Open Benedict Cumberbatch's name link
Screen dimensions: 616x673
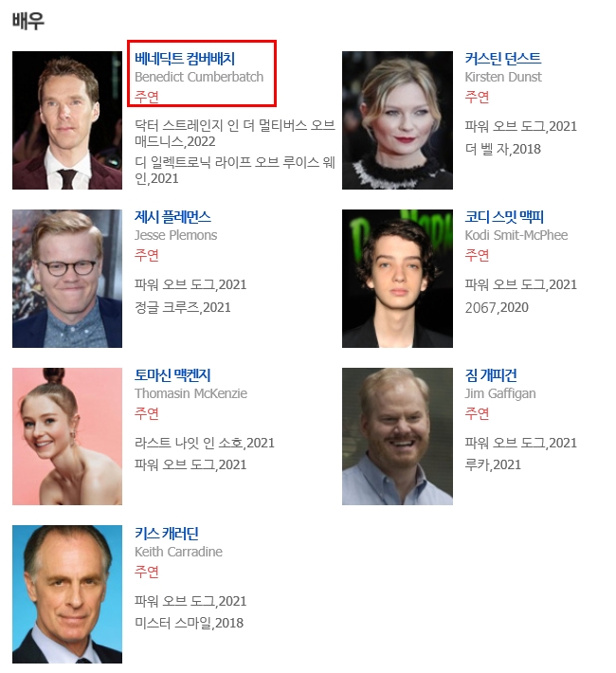click(x=185, y=59)
